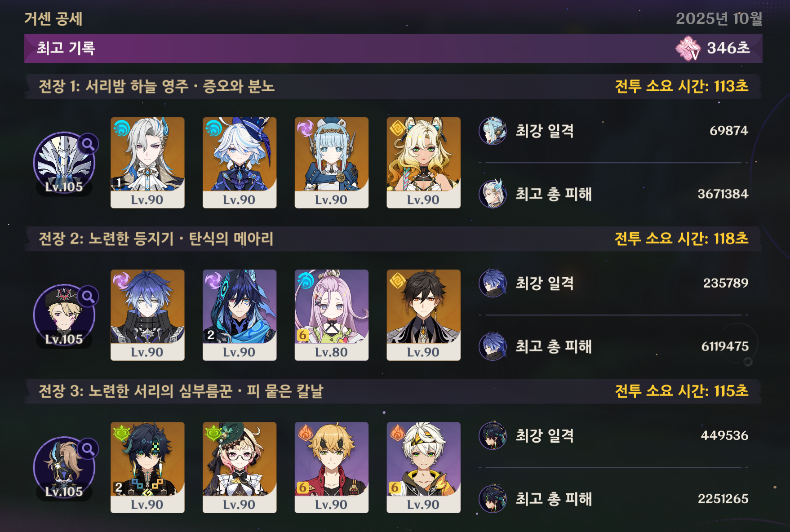Select the 전투 소요 시간: 115초 label

pos(681,391)
